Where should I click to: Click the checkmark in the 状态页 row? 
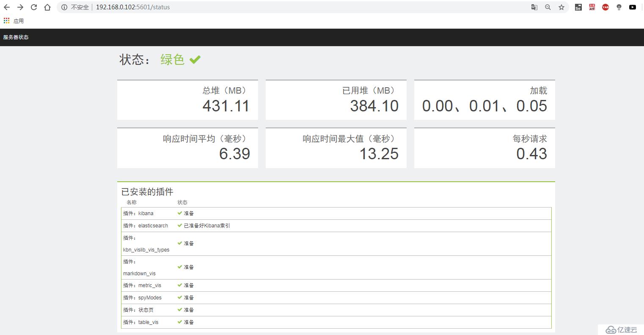tap(180, 310)
